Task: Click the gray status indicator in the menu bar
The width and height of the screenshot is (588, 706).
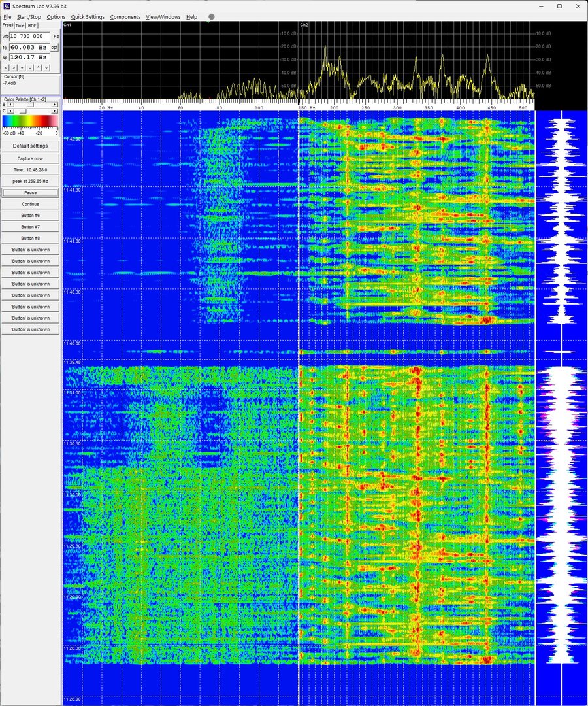Action: pos(211,16)
